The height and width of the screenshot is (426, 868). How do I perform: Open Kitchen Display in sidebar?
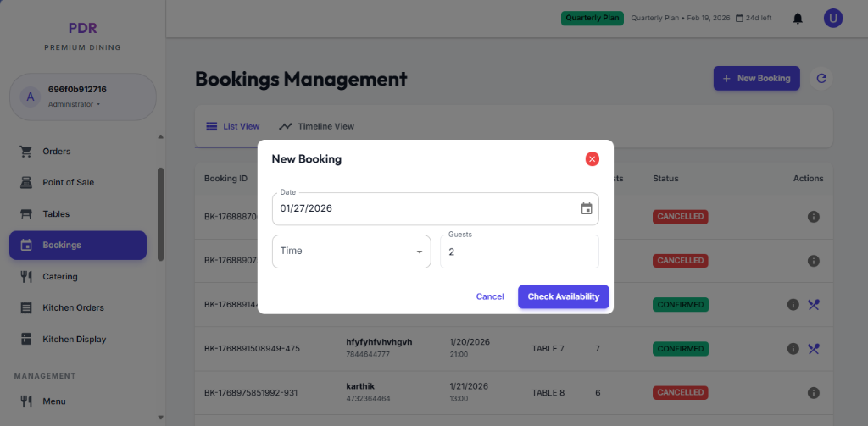[75, 340]
